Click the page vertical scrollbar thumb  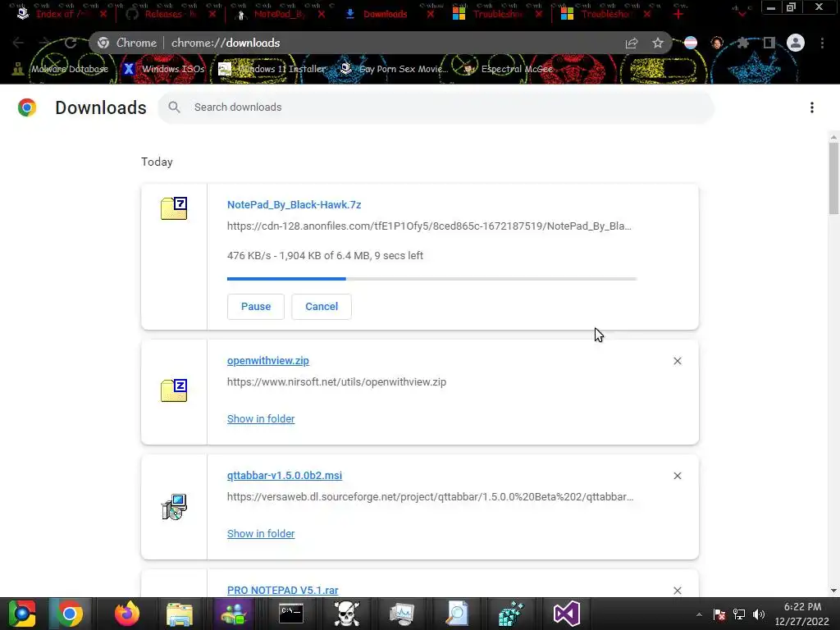(833, 178)
